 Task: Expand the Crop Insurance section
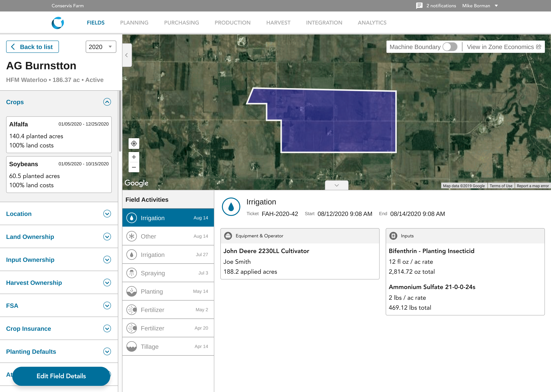click(107, 328)
